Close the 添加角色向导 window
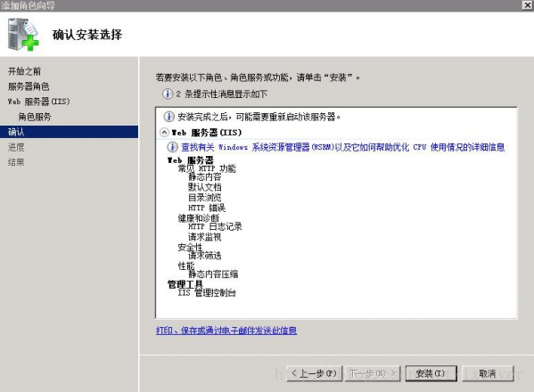The width and height of the screenshot is (534, 392). tap(528, 5)
